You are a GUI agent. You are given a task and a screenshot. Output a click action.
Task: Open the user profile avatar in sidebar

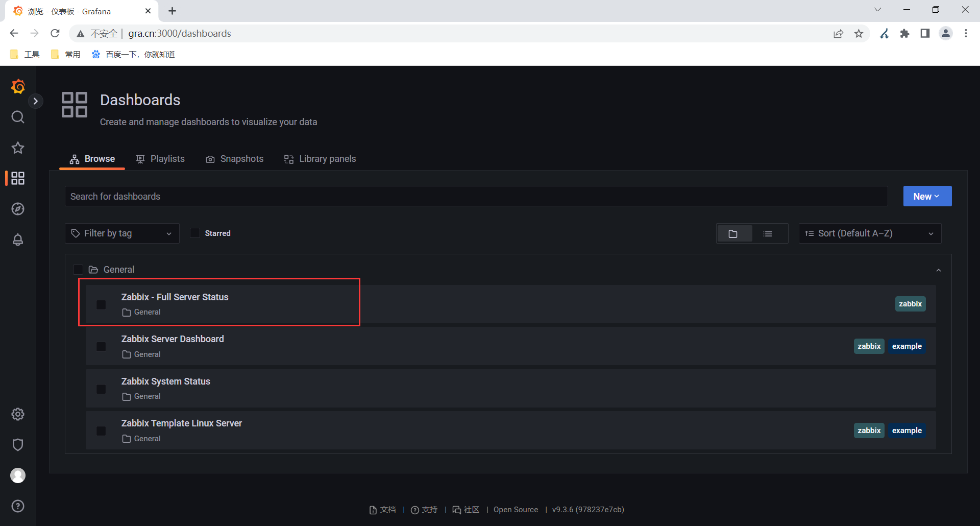pos(18,475)
